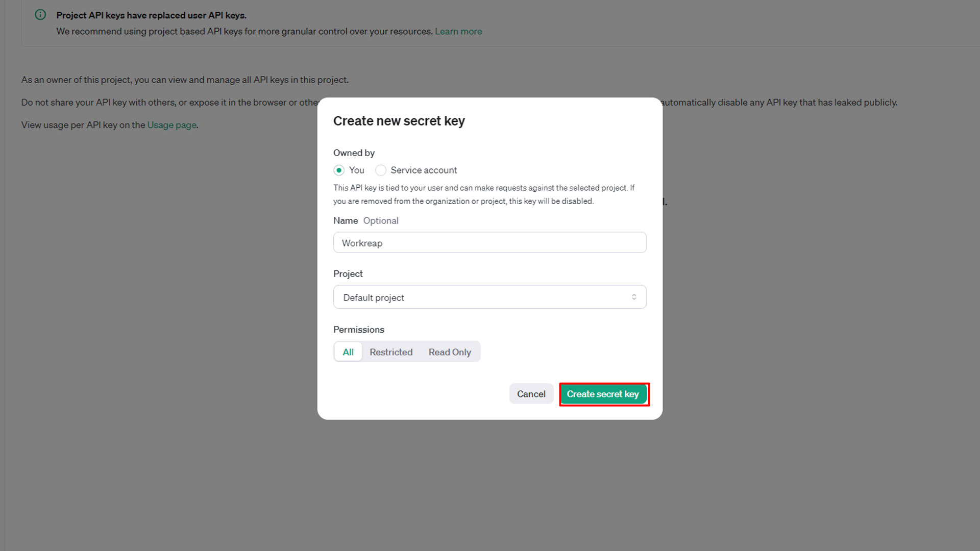The image size is (980, 551).
Task: Click the up-down chevron in the Project selector
Action: pyautogui.click(x=634, y=297)
